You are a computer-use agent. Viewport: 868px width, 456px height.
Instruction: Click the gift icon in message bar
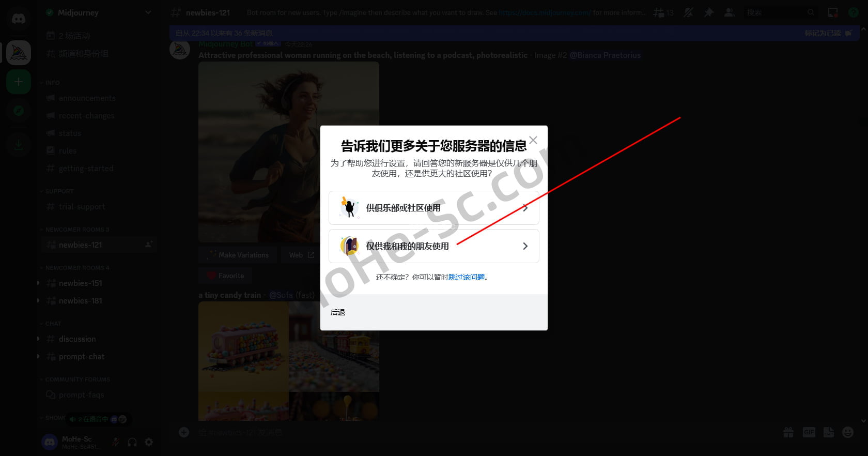[788, 432]
